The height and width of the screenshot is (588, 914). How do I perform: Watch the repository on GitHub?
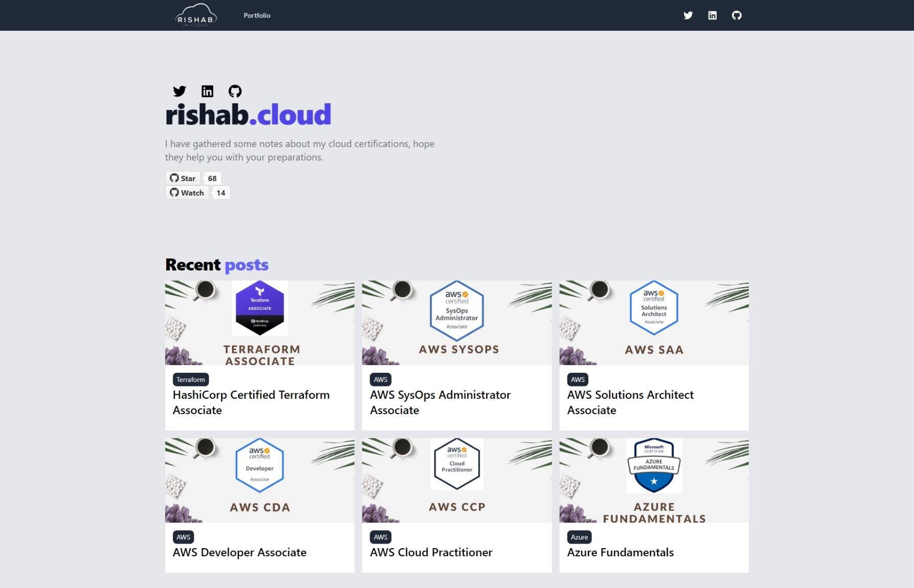click(187, 193)
